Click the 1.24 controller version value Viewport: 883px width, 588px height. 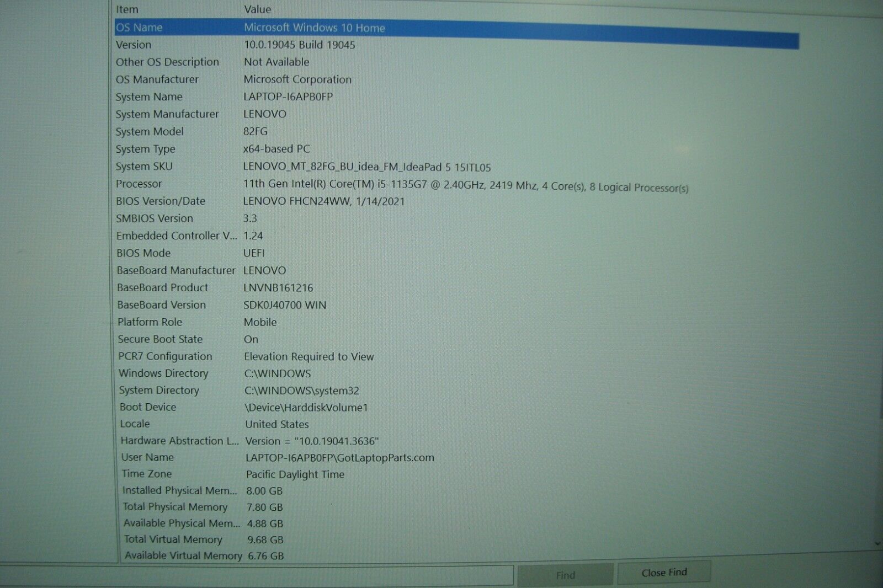(x=253, y=236)
